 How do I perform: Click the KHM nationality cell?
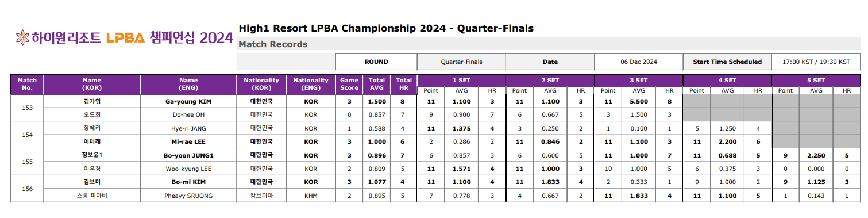point(311,196)
